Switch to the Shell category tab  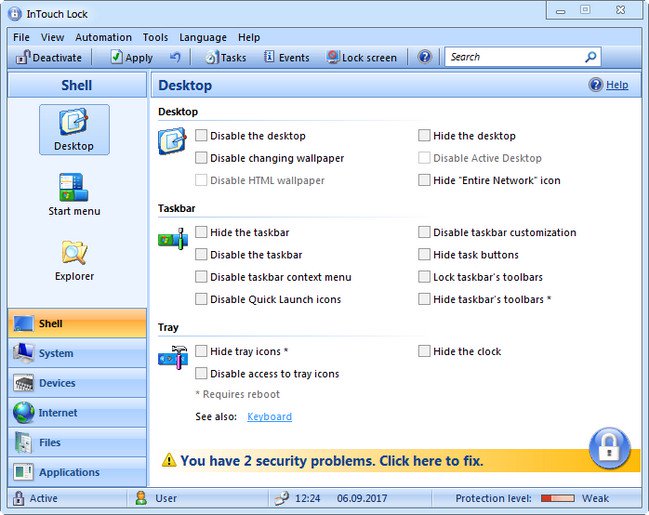point(77,323)
